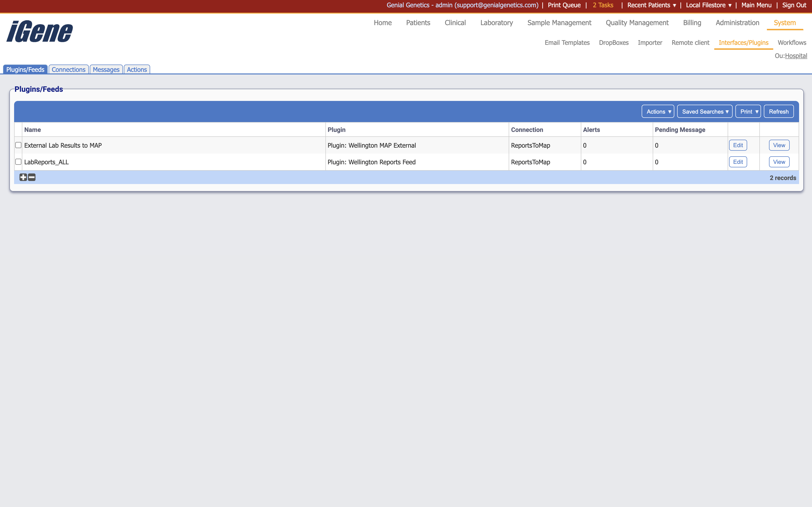Check the External Lab Results to MAP checkbox
812x507 pixels.
[18, 145]
